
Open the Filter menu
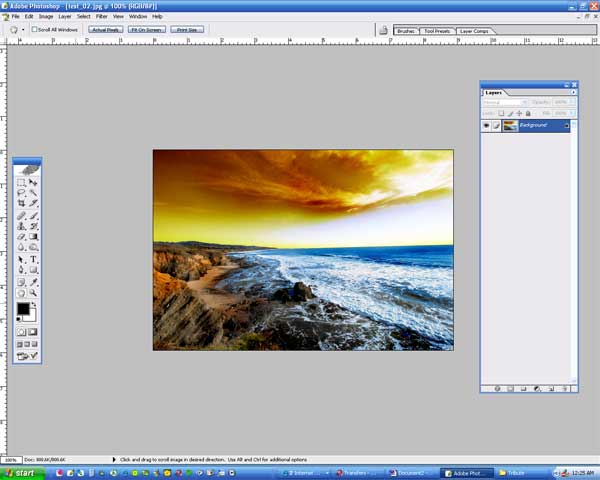(101, 16)
